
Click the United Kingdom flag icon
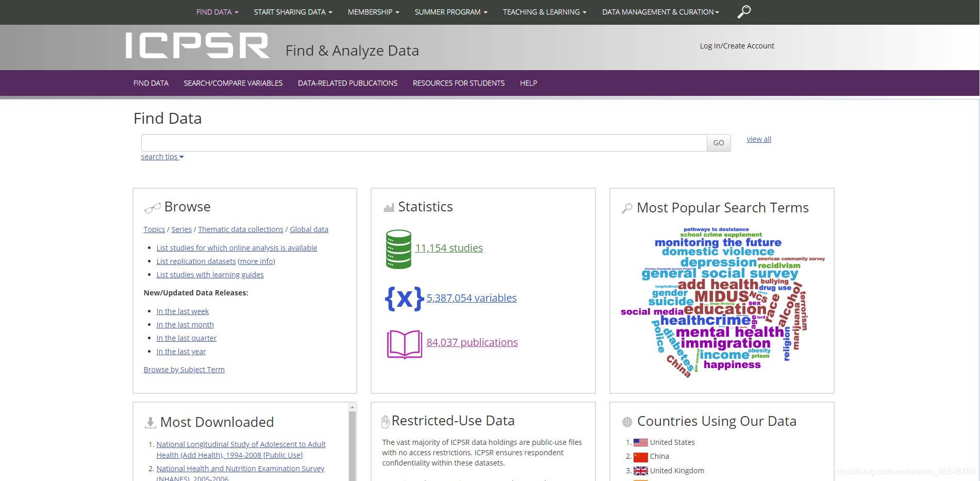641,471
